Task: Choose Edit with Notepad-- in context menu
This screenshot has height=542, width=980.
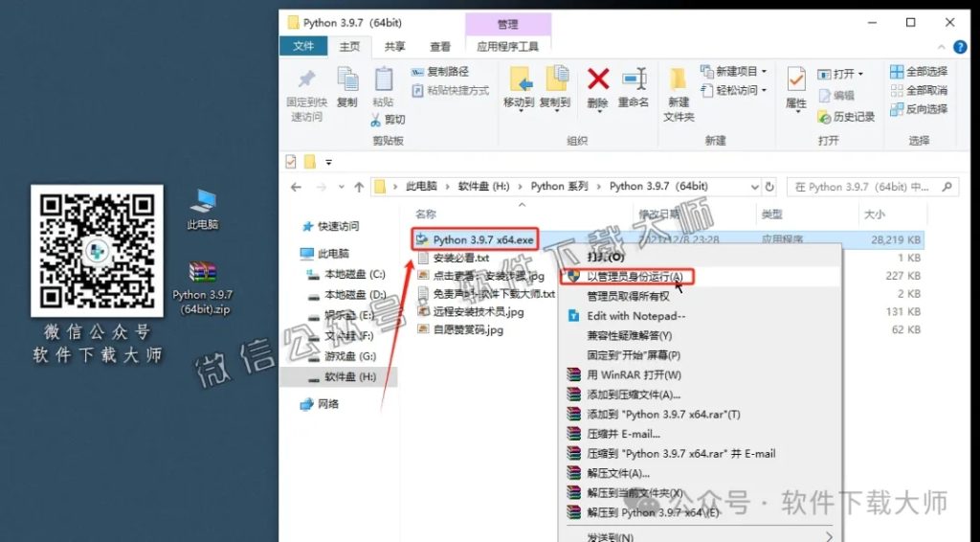Action: coord(635,316)
